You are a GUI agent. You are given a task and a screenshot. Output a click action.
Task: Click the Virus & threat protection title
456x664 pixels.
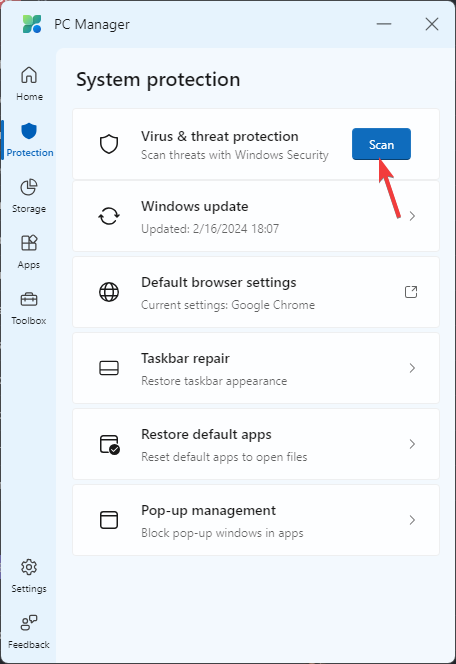(220, 136)
